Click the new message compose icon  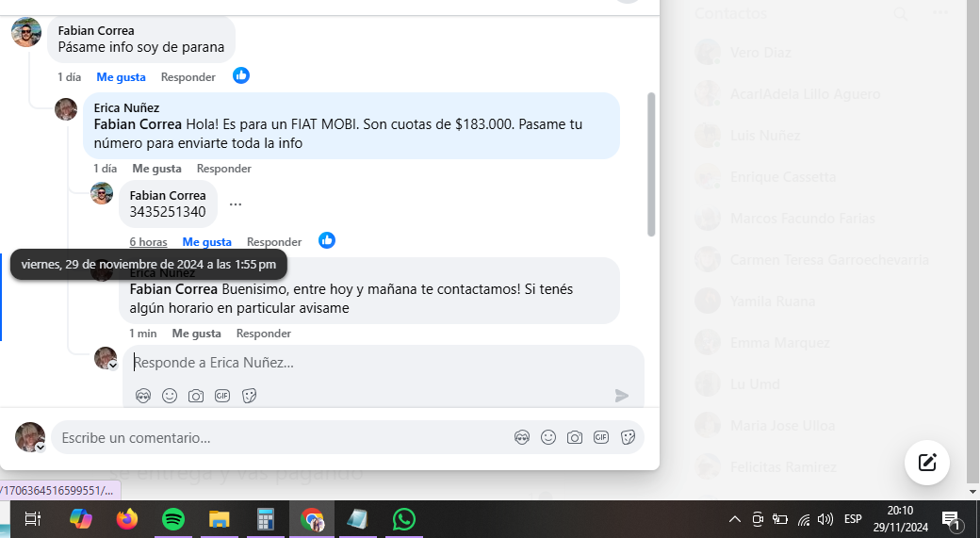(x=927, y=463)
